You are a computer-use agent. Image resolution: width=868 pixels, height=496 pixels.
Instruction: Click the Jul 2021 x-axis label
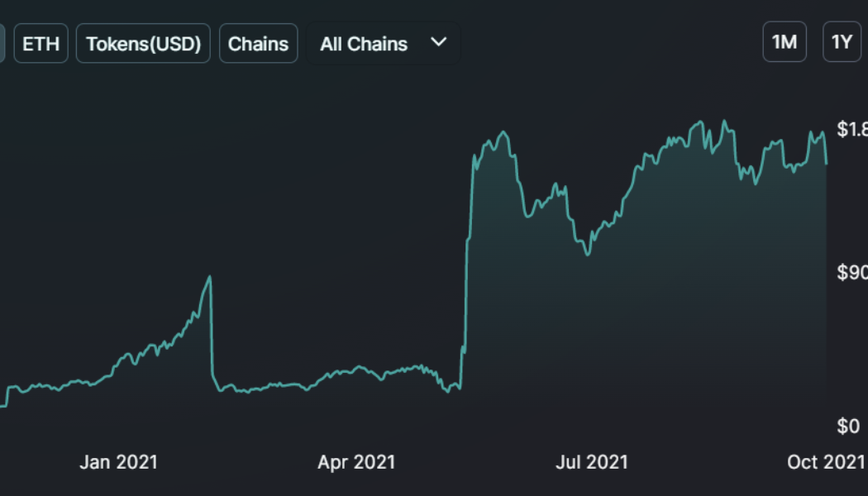(591, 461)
